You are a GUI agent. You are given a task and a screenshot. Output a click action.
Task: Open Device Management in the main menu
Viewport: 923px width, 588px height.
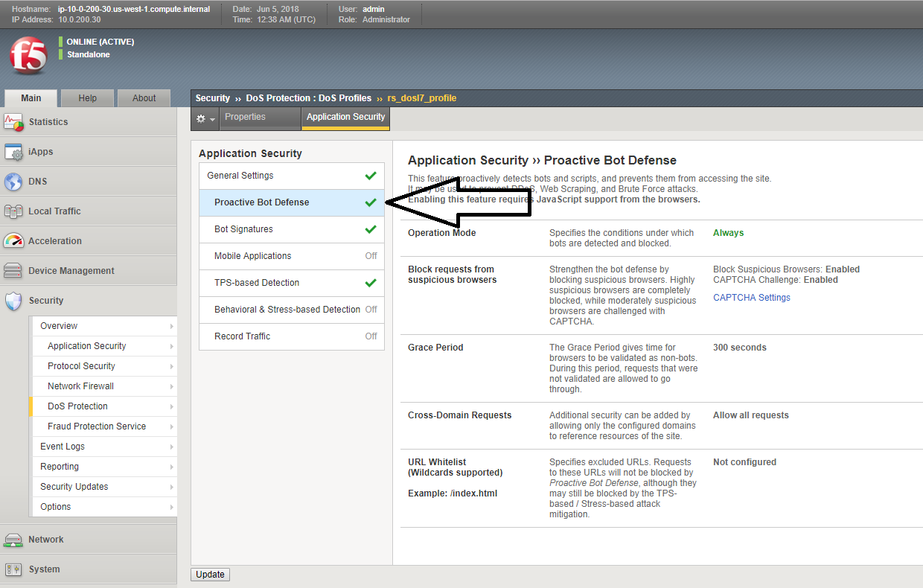coord(89,271)
